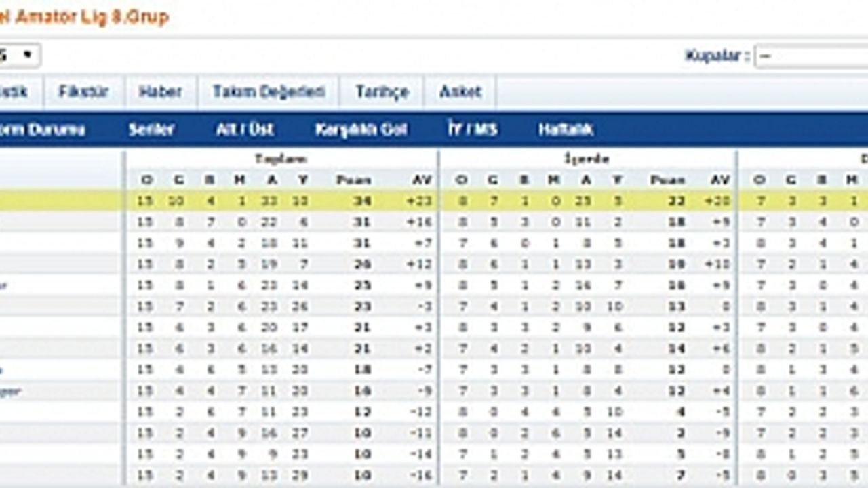Switch to İY / MS standings
Viewport: 868px width, 488px height.
pos(472,129)
